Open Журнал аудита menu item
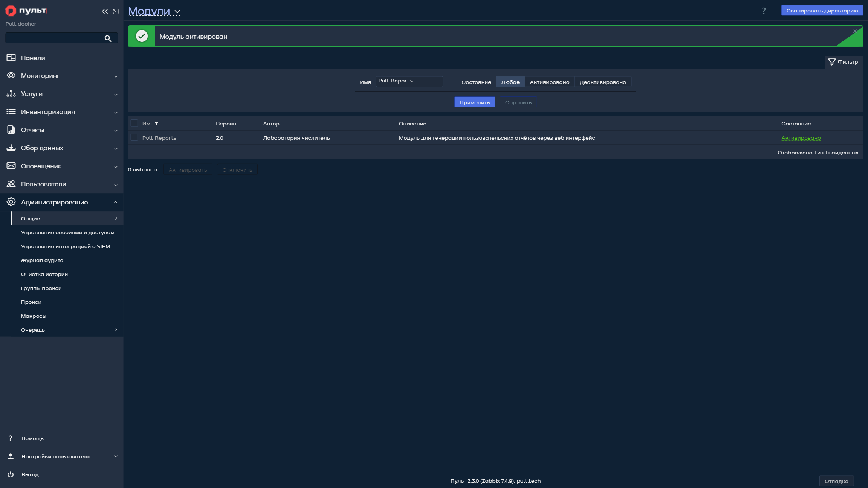The image size is (868, 488). pyautogui.click(x=42, y=260)
